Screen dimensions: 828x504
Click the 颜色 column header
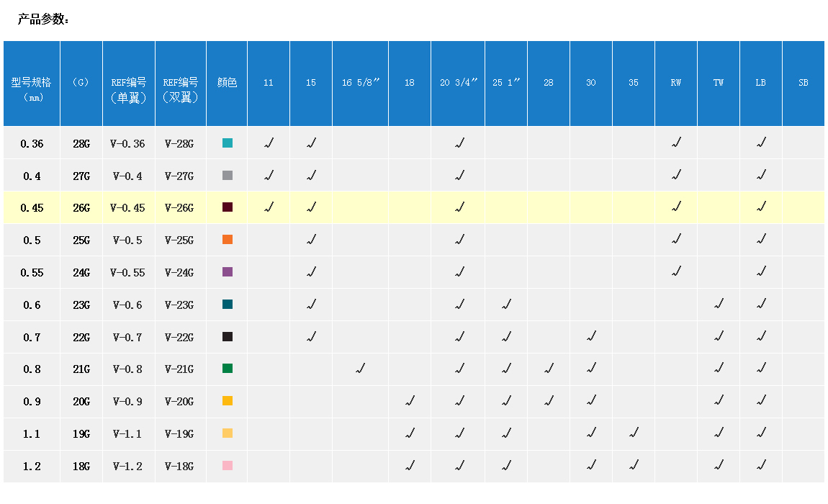coord(227,83)
